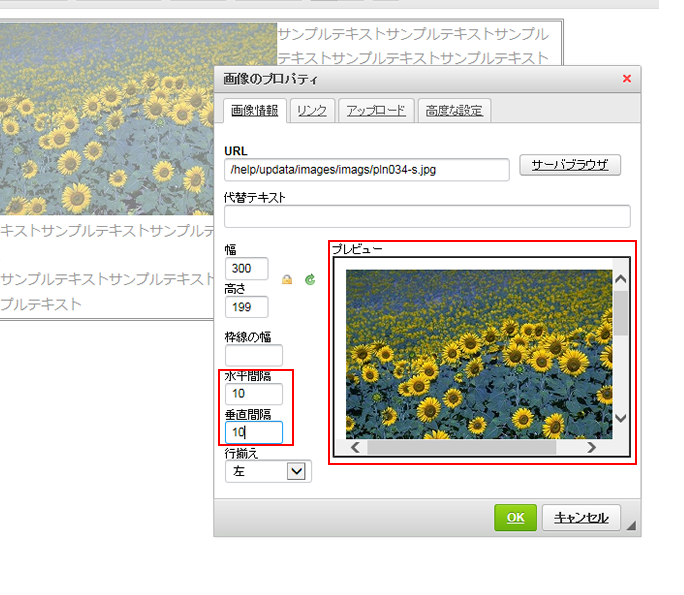Switch to the リンク tab
The height and width of the screenshot is (595, 684).
312,111
